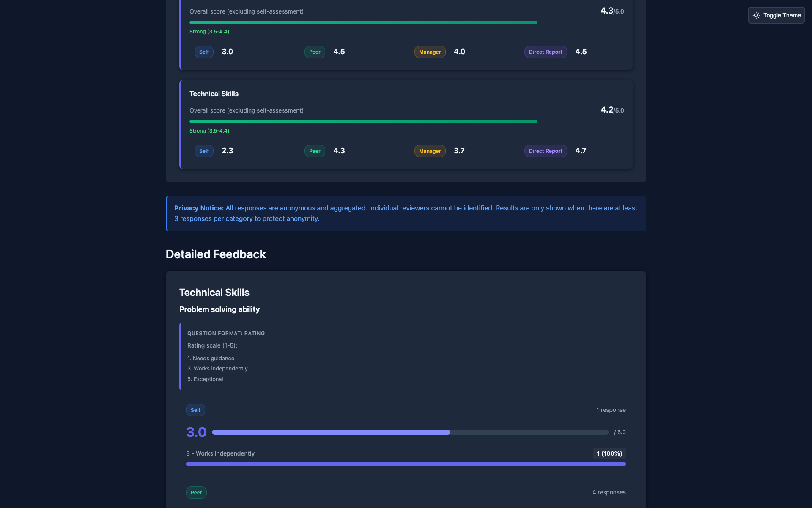The width and height of the screenshot is (812, 508).
Task: Click the sun icon in Toggle Theme button
Action: 757,15
